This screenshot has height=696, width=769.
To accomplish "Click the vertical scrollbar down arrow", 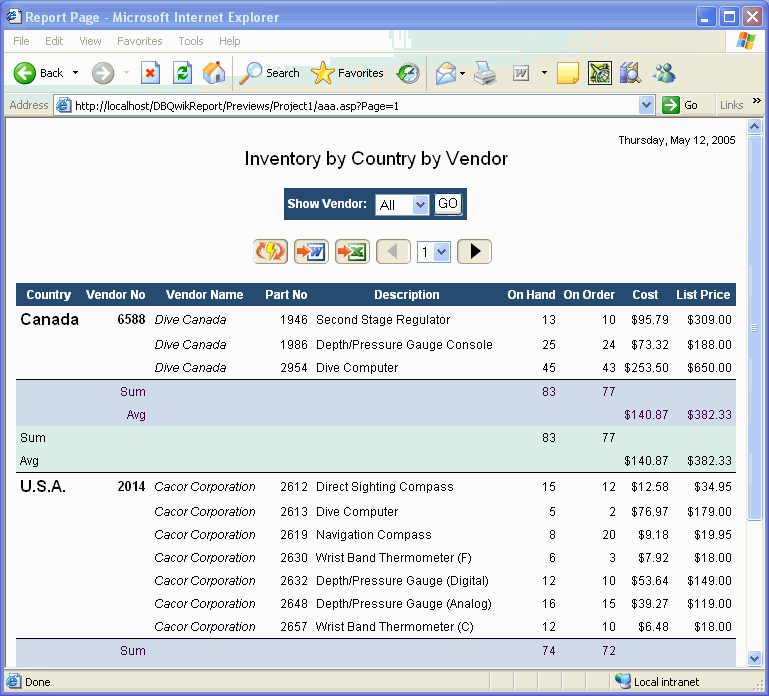I will 755,658.
